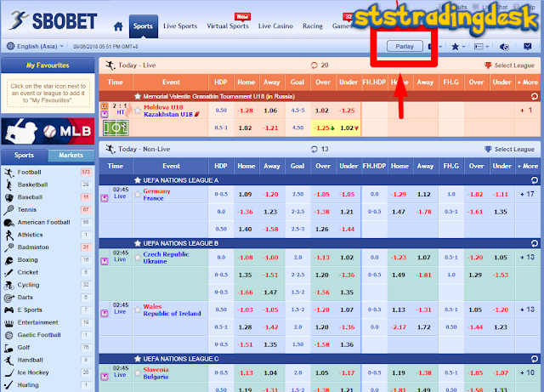Select League for Today Live
Screen dimensions: 544x392
point(509,65)
